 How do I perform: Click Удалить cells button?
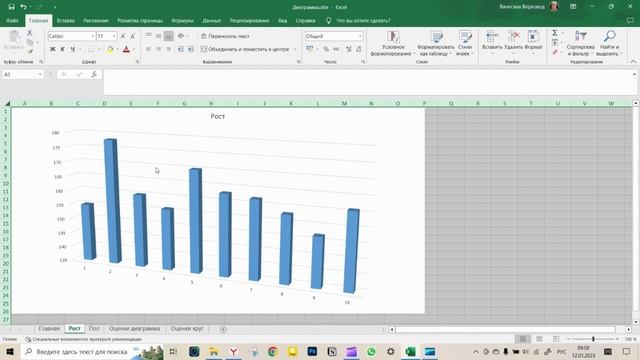[513, 42]
